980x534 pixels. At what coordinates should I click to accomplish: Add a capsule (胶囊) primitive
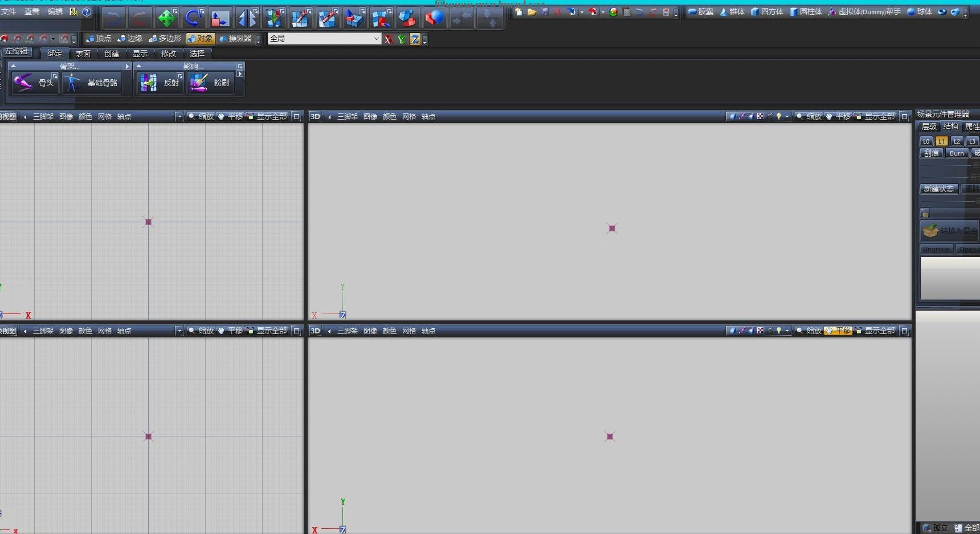point(700,11)
